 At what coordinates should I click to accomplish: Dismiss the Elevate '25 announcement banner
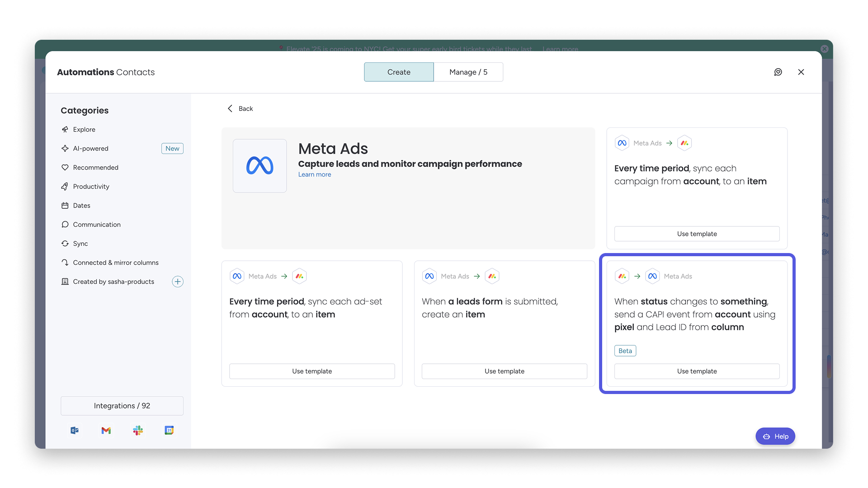(x=825, y=49)
